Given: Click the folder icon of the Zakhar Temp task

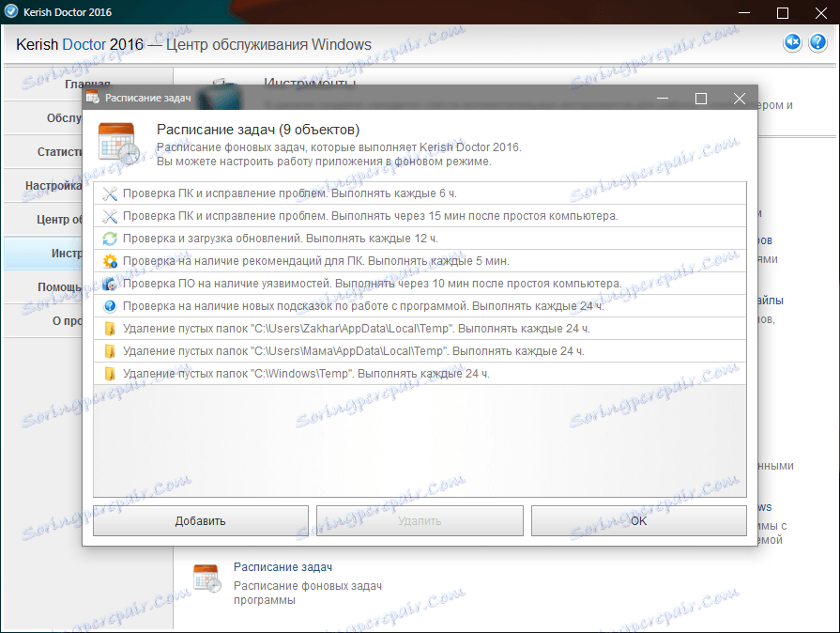Looking at the screenshot, I should pyautogui.click(x=110, y=329).
